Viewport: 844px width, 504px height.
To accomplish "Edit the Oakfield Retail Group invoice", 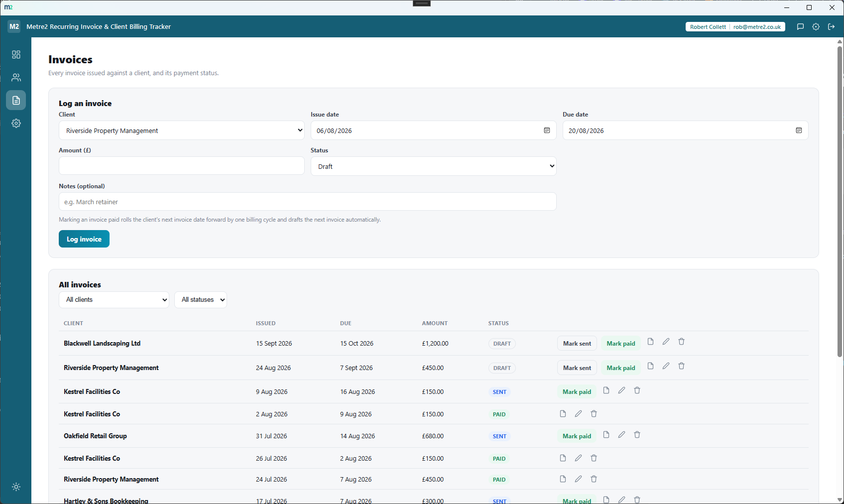I will [621, 435].
